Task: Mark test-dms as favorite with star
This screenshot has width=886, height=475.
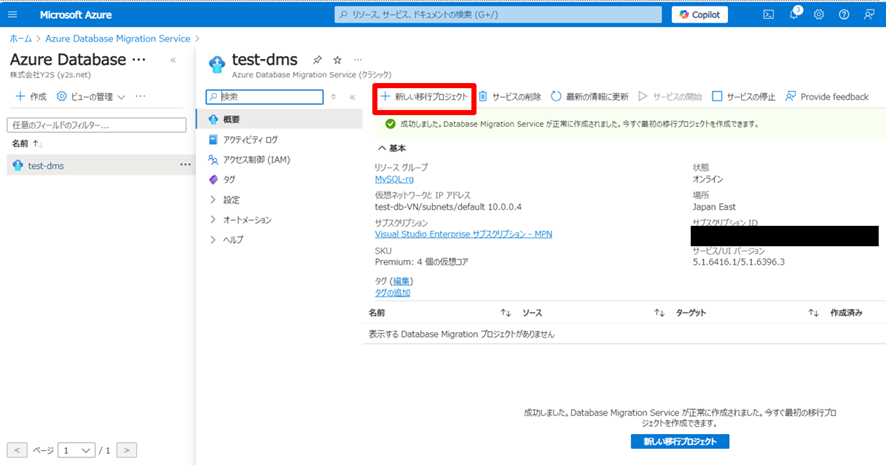Action: pos(337,61)
